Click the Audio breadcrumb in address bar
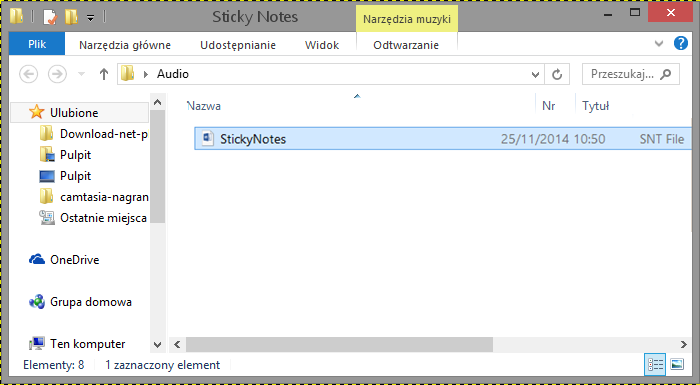Screen dimensions: 700x385 [x=173, y=74]
